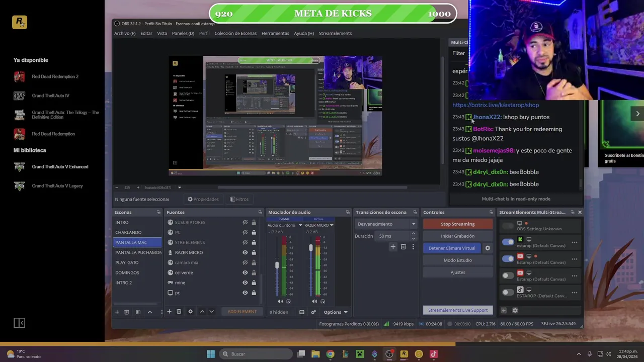
Task: Open the Paneles menu
Action: point(183,33)
